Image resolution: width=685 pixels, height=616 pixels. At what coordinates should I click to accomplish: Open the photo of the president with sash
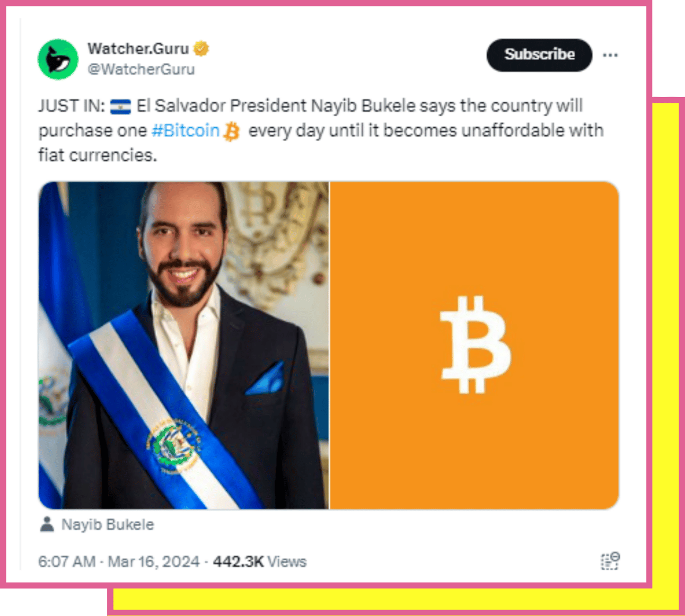183,345
